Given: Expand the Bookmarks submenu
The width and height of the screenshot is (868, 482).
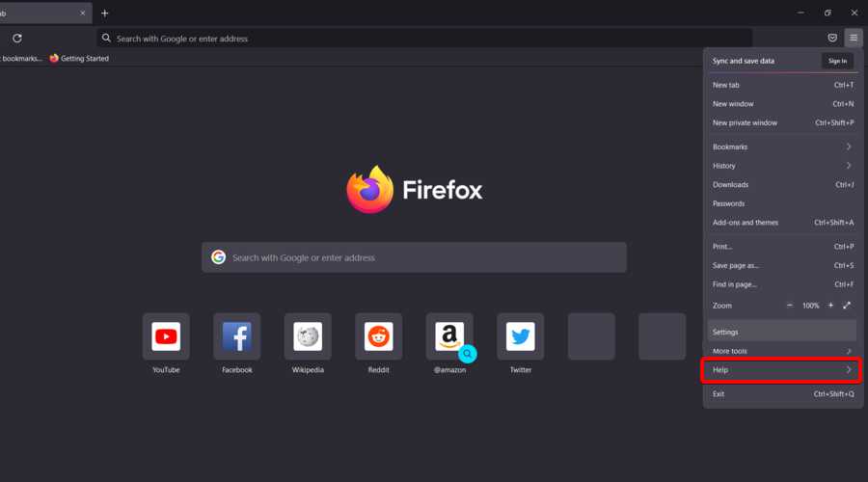Looking at the screenshot, I should tap(782, 147).
